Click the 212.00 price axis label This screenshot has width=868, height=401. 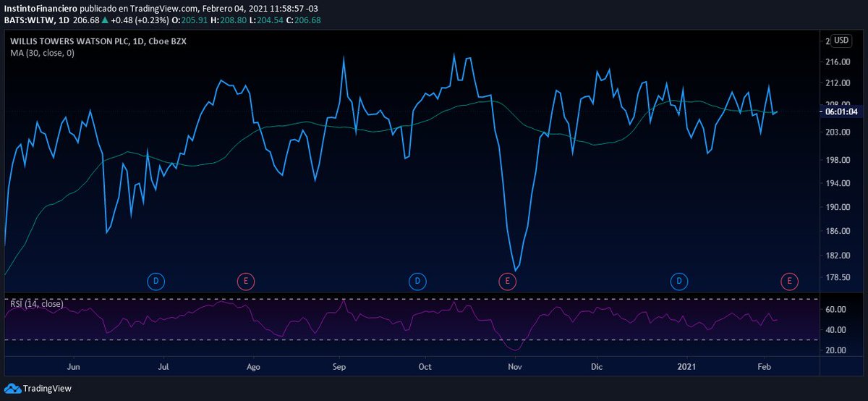click(x=837, y=83)
